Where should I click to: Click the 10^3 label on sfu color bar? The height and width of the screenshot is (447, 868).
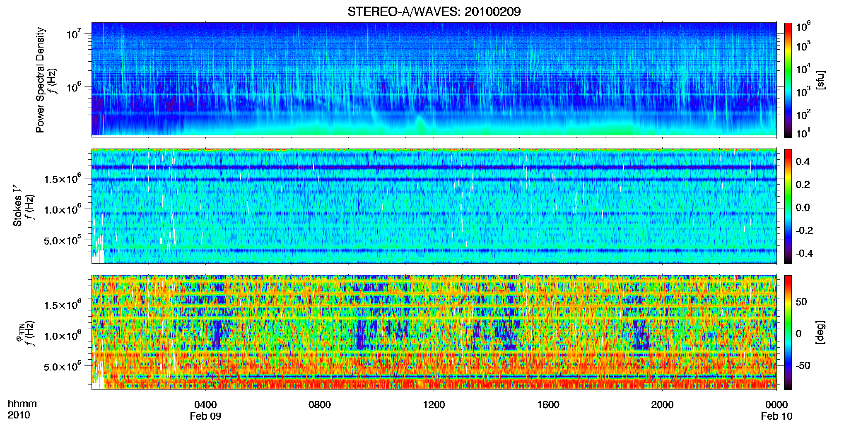coord(803,92)
